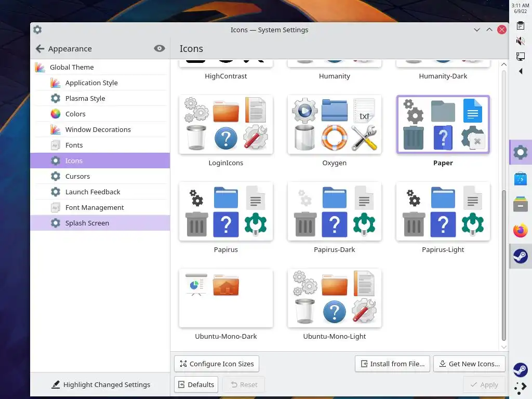Viewport: 532px width, 399px height.
Task: Click the Reset button
Action: (244, 384)
